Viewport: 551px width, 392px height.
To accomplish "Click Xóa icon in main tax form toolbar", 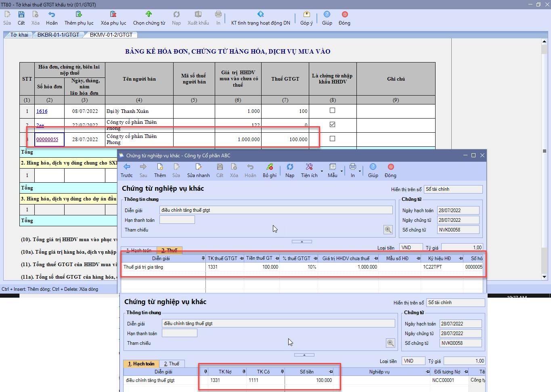I will tap(36, 15).
